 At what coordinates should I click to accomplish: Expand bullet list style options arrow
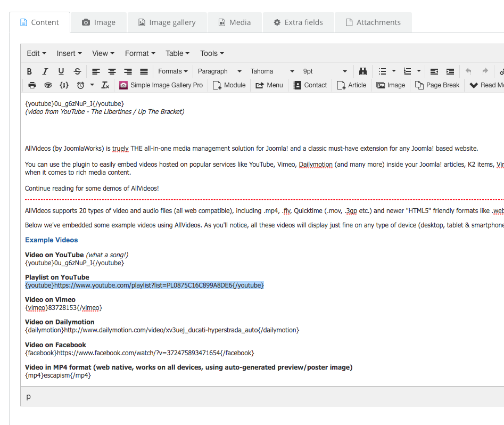pos(394,71)
